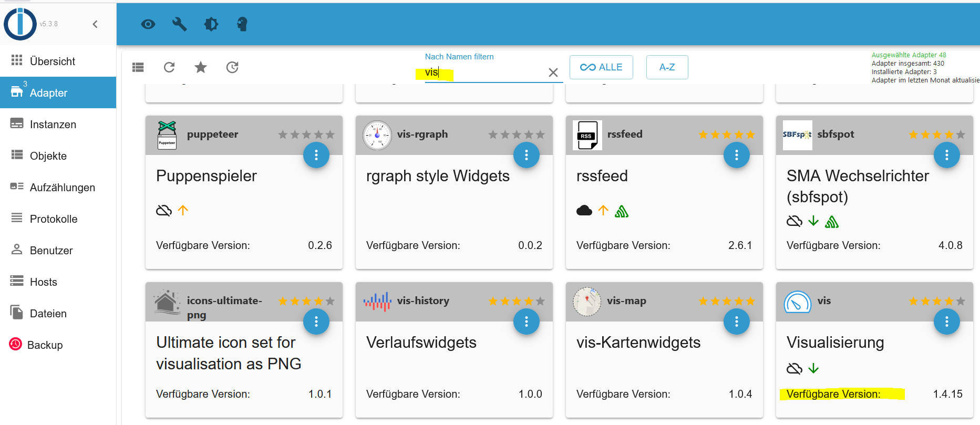Click 'Ausgewählte Adapter 48' statistic text

coord(909,55)
